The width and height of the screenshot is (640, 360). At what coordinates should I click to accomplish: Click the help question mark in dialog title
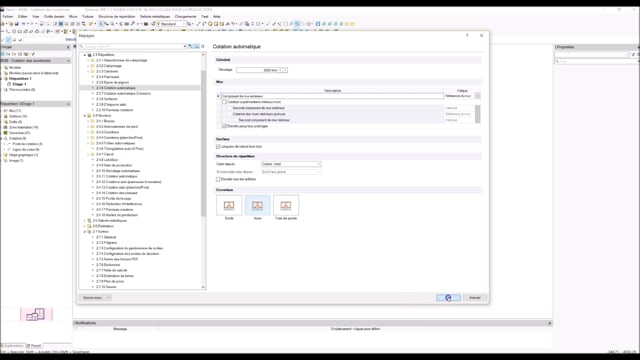467,36
